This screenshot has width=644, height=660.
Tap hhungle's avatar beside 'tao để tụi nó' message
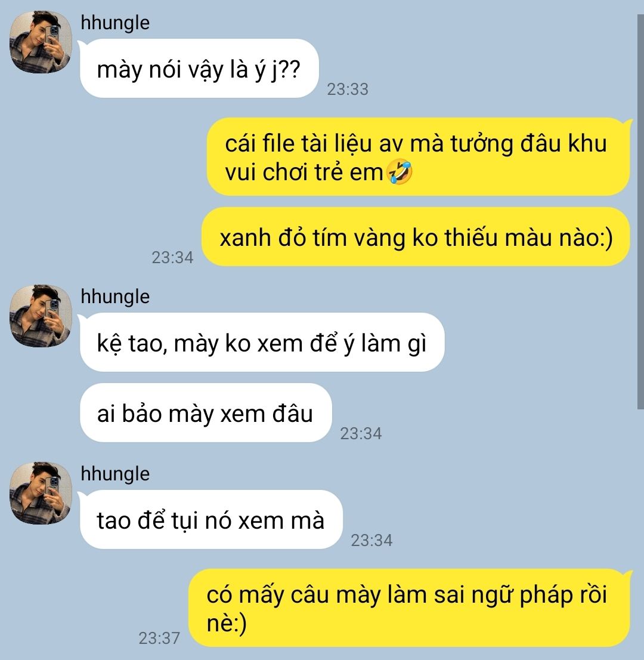41,493
